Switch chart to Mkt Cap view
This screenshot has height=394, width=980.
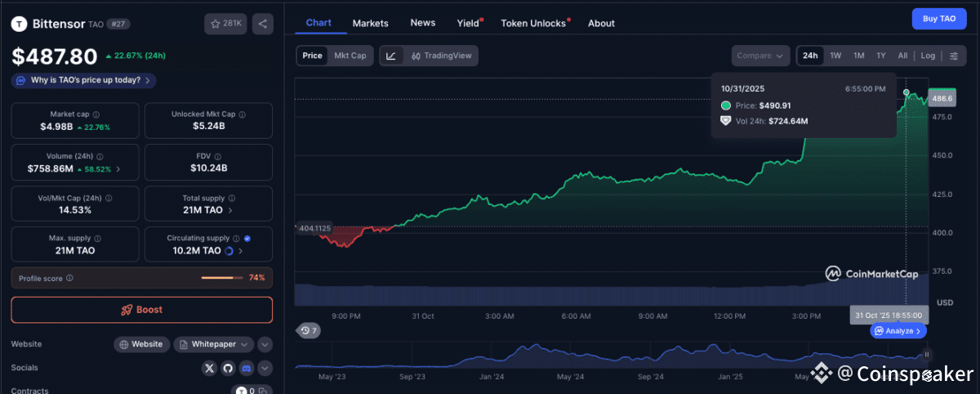350,56
